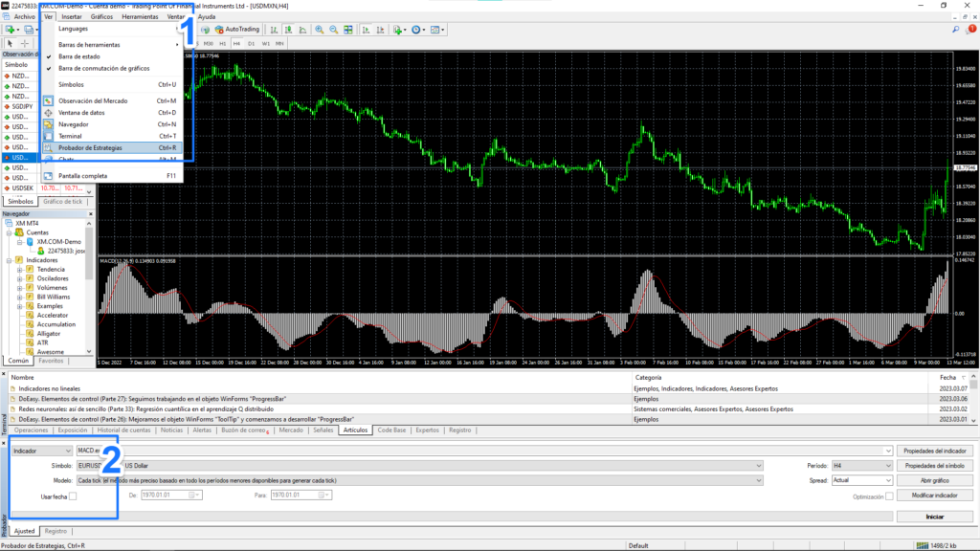Toggle the chart shift icon
The image size is (980, 551).
tap(381, 30)
